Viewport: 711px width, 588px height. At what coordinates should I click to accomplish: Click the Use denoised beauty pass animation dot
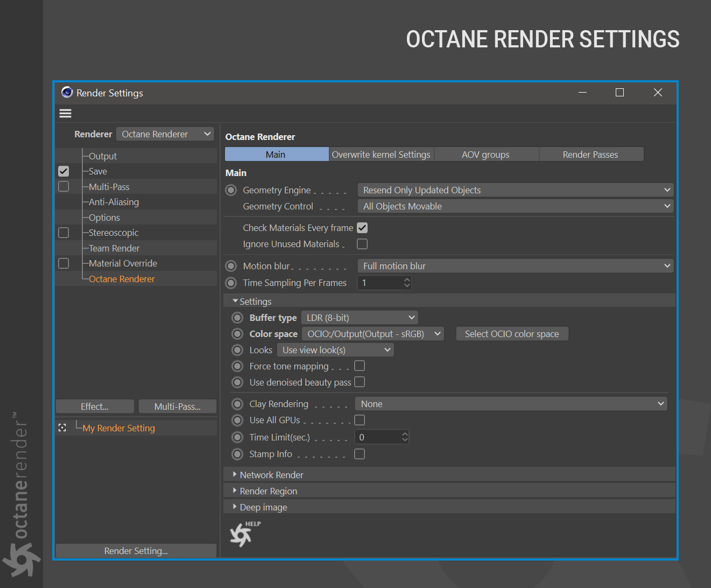(x=237, y=382)
